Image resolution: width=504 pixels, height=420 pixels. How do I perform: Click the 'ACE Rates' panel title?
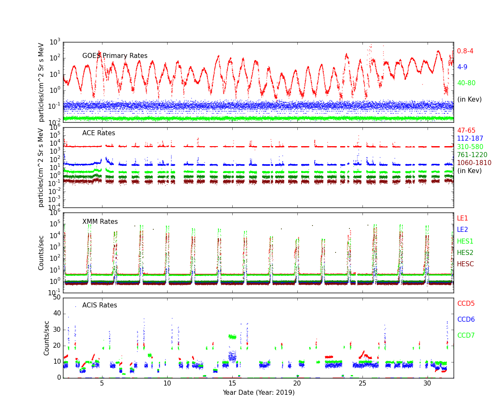click(x=98, y=133)
